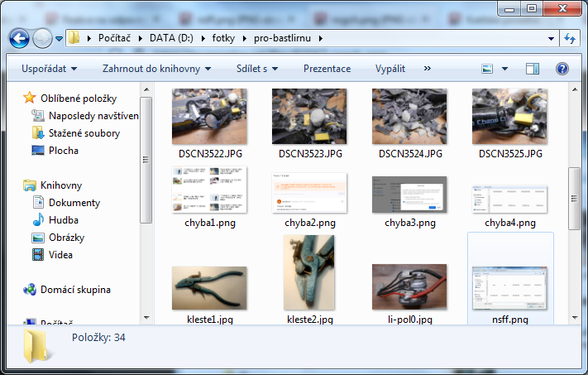Click the Knihovny folder stack icon
This screenshot has width=588, height=375.
click(x=30, y=185)
